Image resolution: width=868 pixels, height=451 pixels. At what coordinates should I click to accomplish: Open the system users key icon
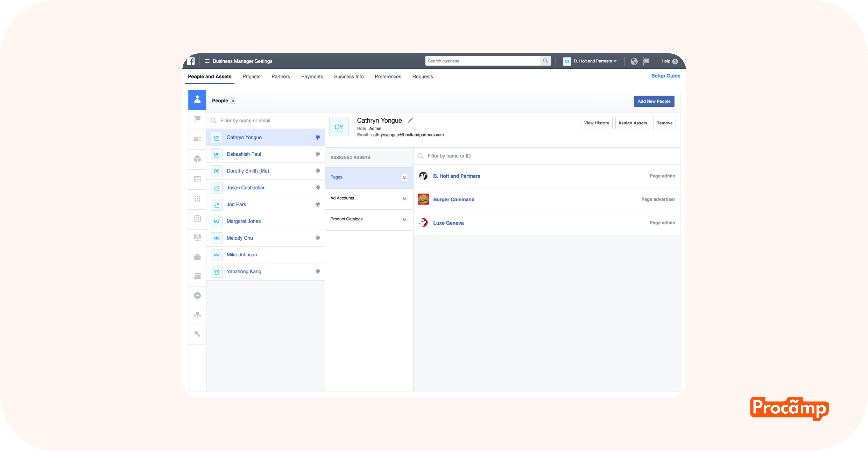tap(197, 334)
